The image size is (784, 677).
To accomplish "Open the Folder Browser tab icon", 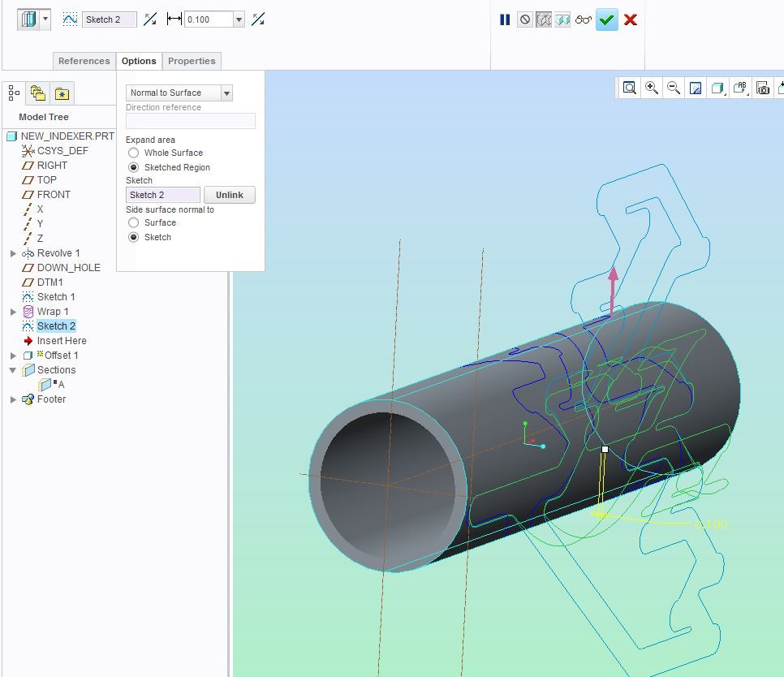I will click(x=37, y=93).
